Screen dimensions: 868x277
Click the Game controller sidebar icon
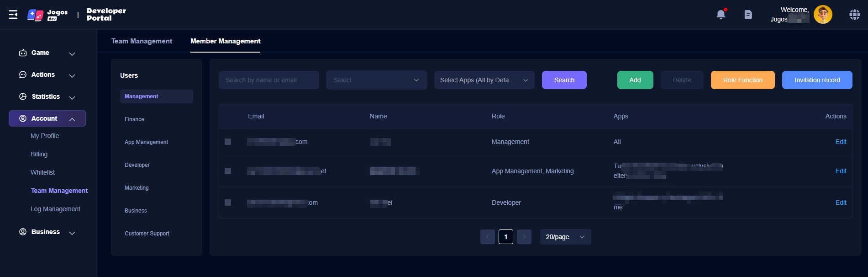pyautogui.click(x=23, y=53)
